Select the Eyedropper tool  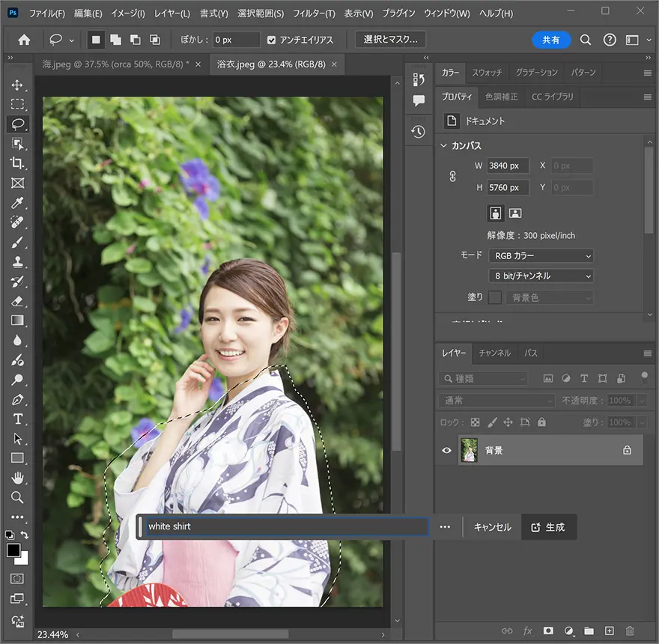[17, 203]
